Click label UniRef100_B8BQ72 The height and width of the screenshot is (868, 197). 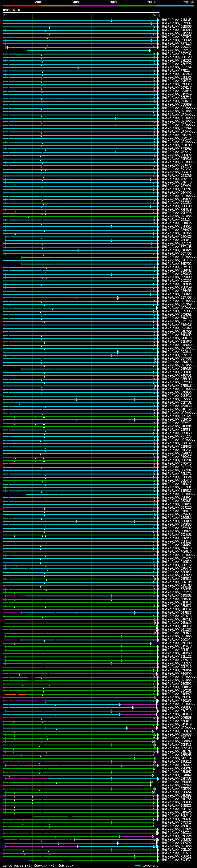[x=177, y=155]
